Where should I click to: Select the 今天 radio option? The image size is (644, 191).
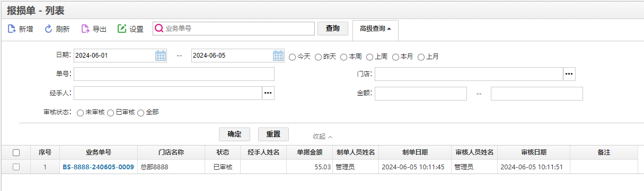(x=292, y=57)
